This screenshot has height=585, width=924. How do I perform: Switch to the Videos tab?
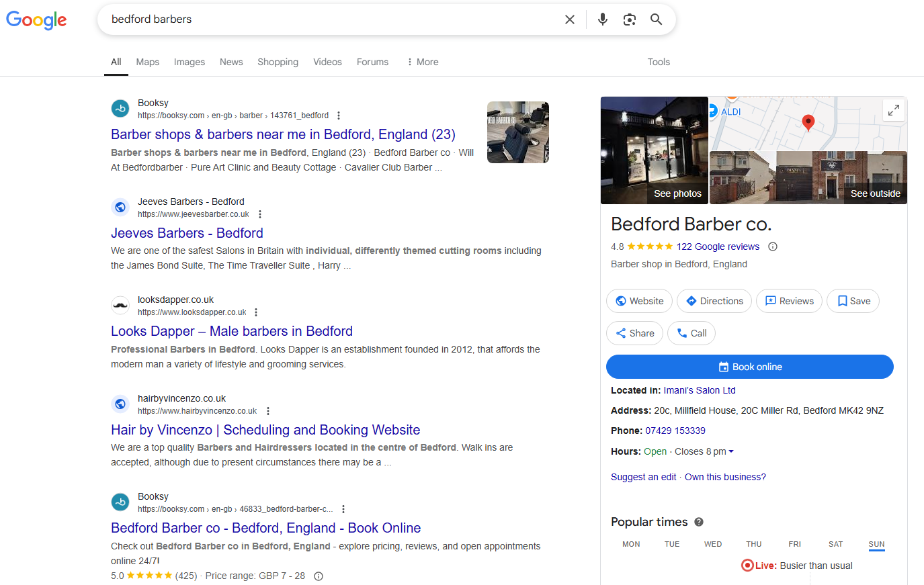327,62
